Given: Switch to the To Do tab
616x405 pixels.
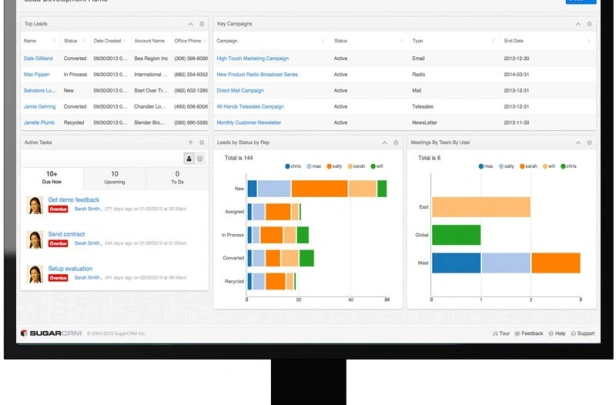Looking at the screenshot, I should pyautogui.click(x=177, y=178).
